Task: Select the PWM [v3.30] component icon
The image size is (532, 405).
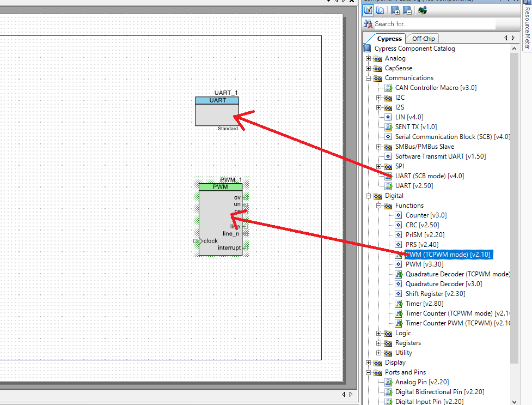Action: (x=399, y=264)
